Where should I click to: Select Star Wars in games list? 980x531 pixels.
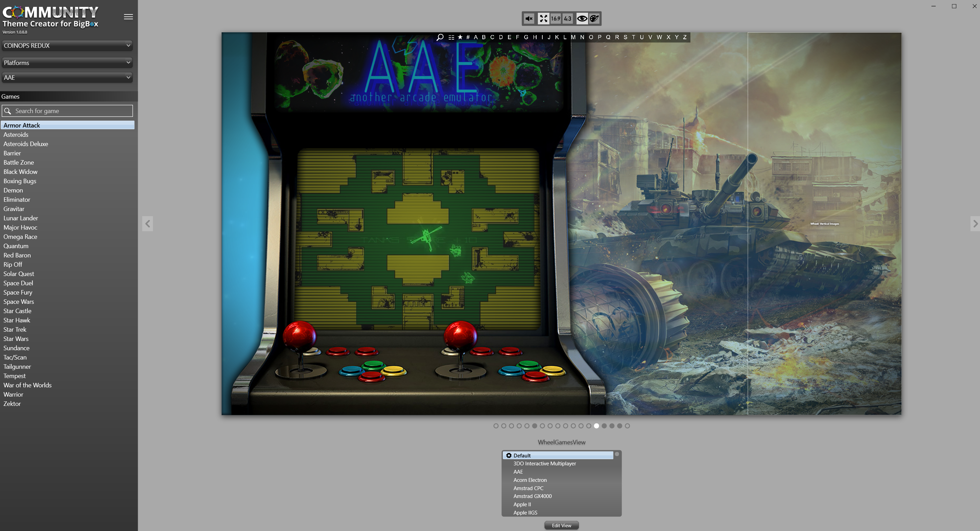68,339
